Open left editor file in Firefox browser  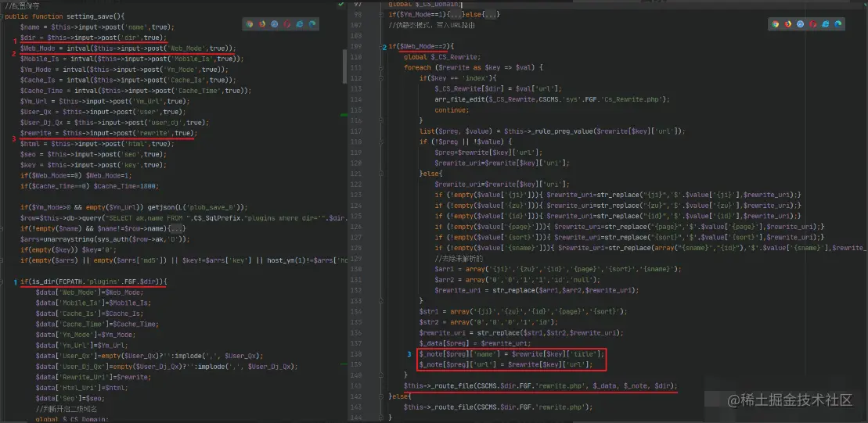262,24
